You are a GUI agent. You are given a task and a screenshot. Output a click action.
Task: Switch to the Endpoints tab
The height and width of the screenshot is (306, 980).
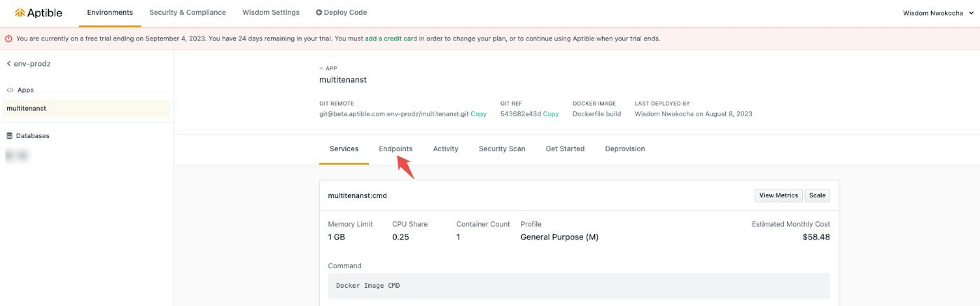click(x=395, y=148)
